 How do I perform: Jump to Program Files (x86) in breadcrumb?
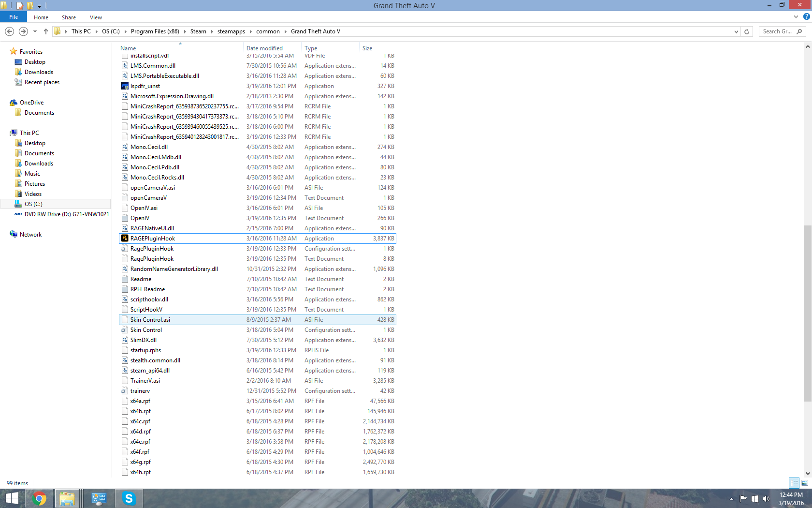click(155, 31)
